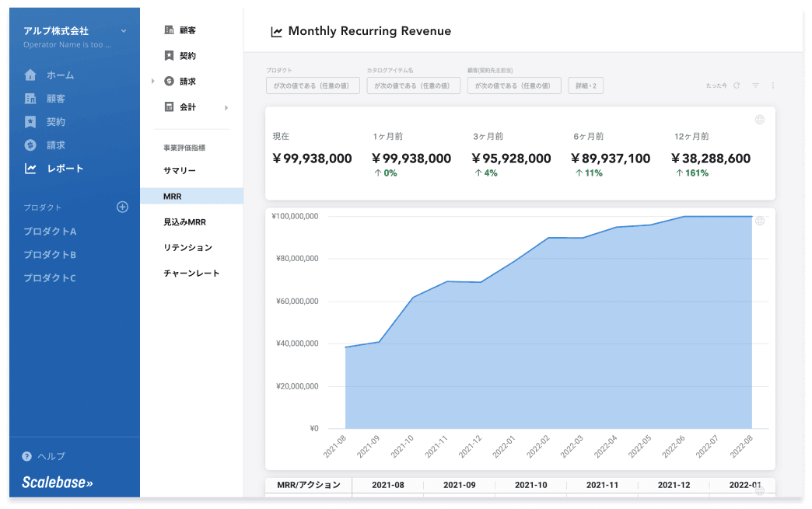
Task: Open レポート via the chart icon
Action: point(30,169)
